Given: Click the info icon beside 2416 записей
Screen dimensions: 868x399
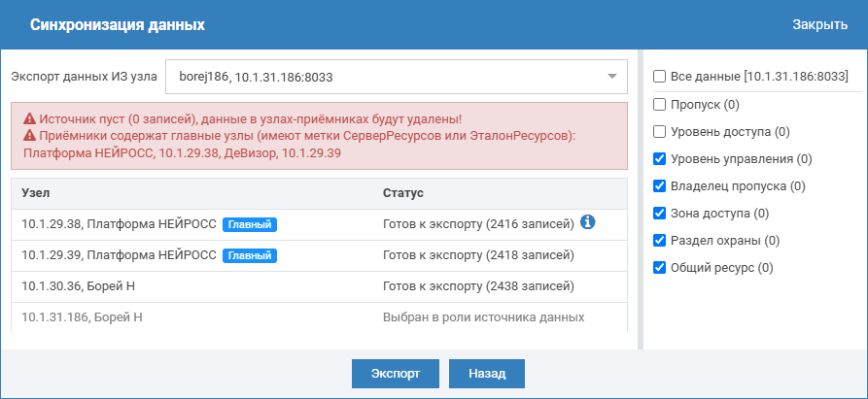Looking at the screenshot, I should click(588, 222).
